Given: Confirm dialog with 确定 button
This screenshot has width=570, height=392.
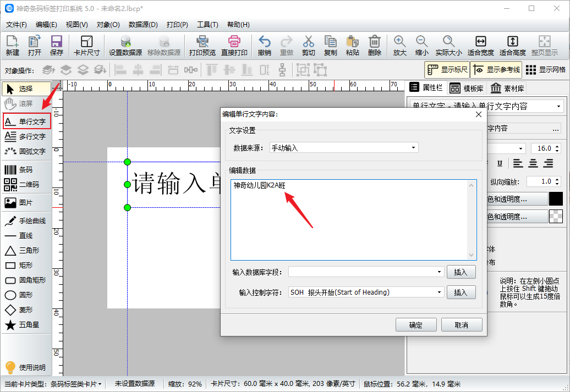Looking at the screenshot, I should pos(416,325).
